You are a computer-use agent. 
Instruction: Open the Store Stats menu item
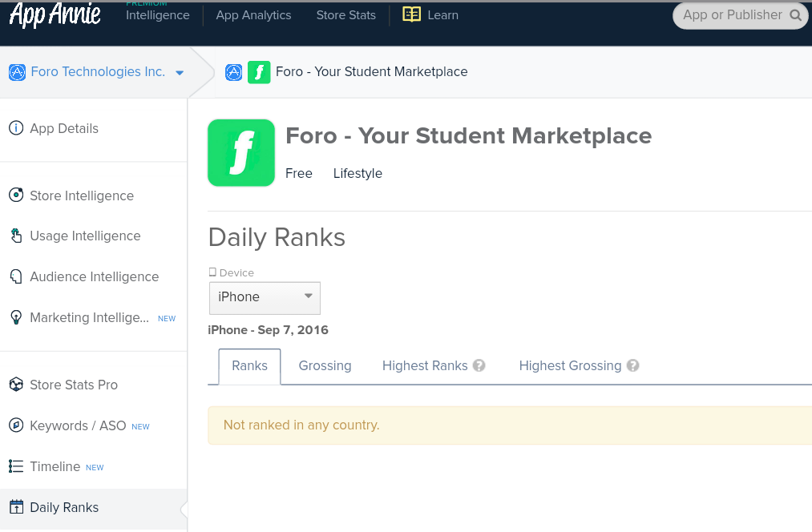coord(345,15)
